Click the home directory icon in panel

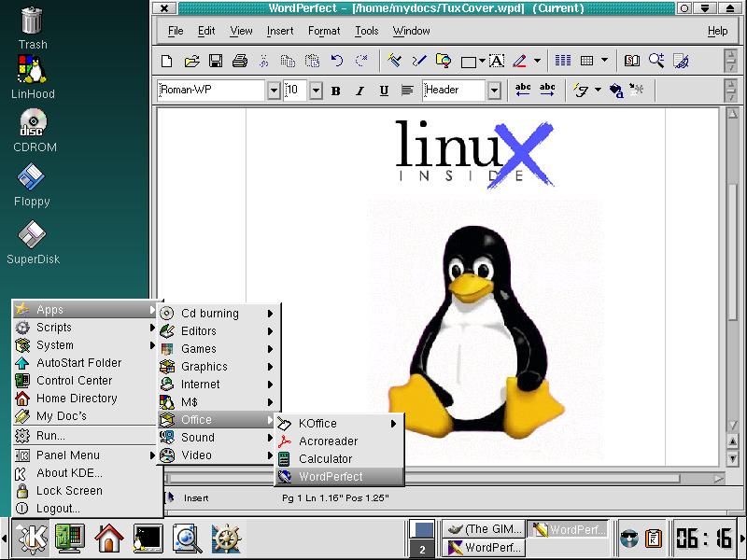(x=109, y=538)
